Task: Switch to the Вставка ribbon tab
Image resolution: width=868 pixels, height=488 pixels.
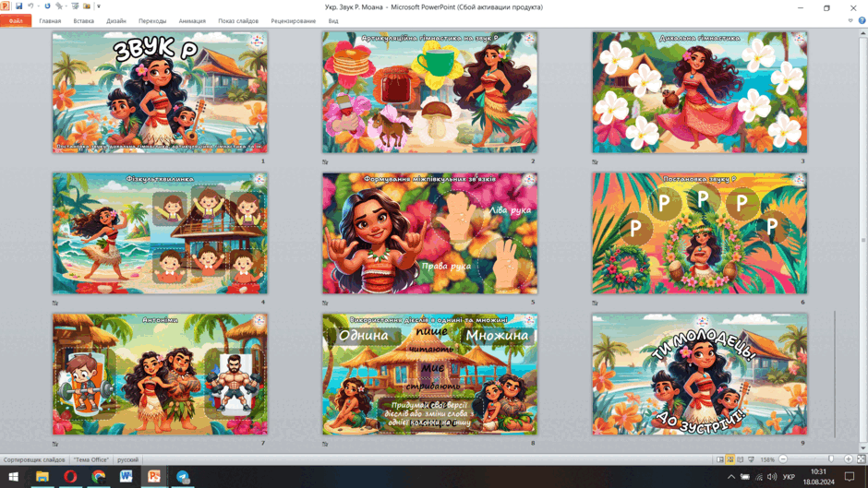Action: tap(84, 21)
